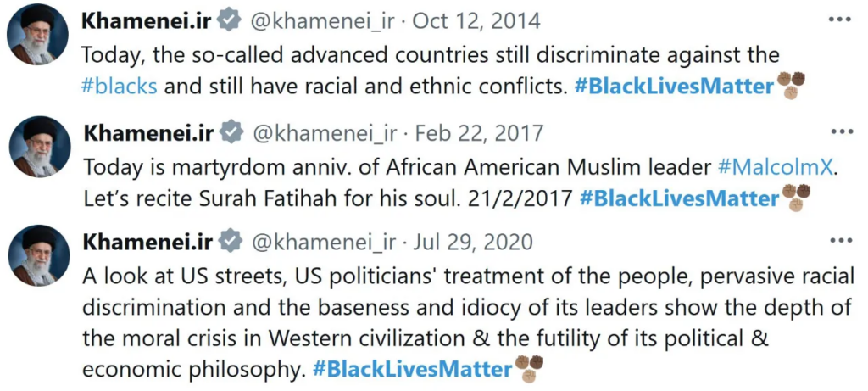This screenshot has height=391, width=868.
Task: Open the three-dot menu on the Feb 22, 2017 tweet
Action: point(841,131)
